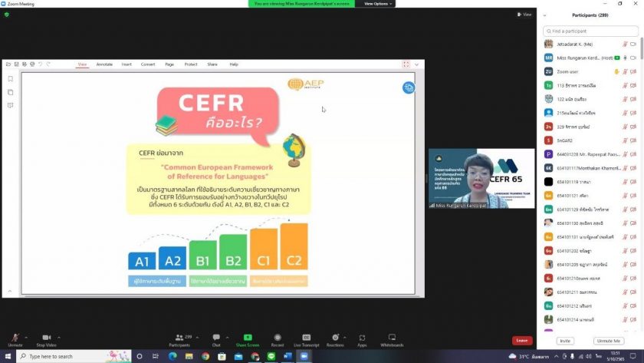Toggle Unmute microphone in the toolbar
644x363 pixels.
coord(15,339)
